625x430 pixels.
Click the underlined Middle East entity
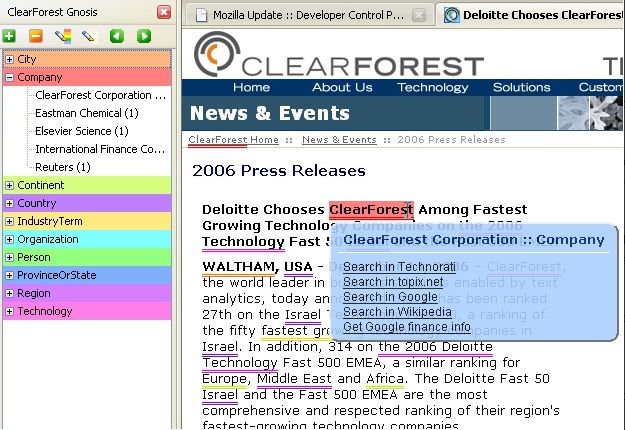[294, 379]
